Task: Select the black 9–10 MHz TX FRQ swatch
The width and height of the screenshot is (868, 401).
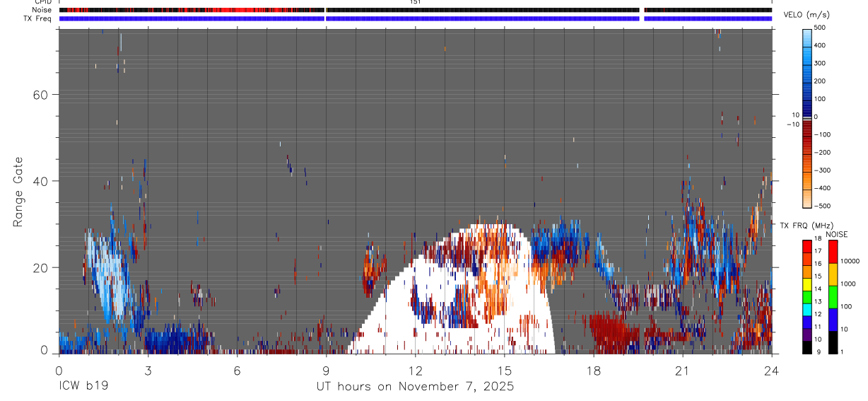Action: (x=807, y=347)
